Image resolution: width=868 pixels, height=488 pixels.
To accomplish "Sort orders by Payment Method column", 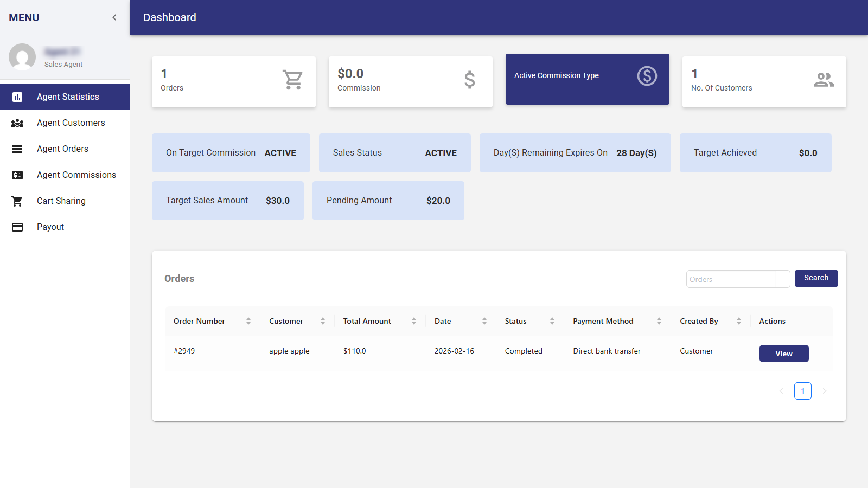I will click(x=659, y=321).
